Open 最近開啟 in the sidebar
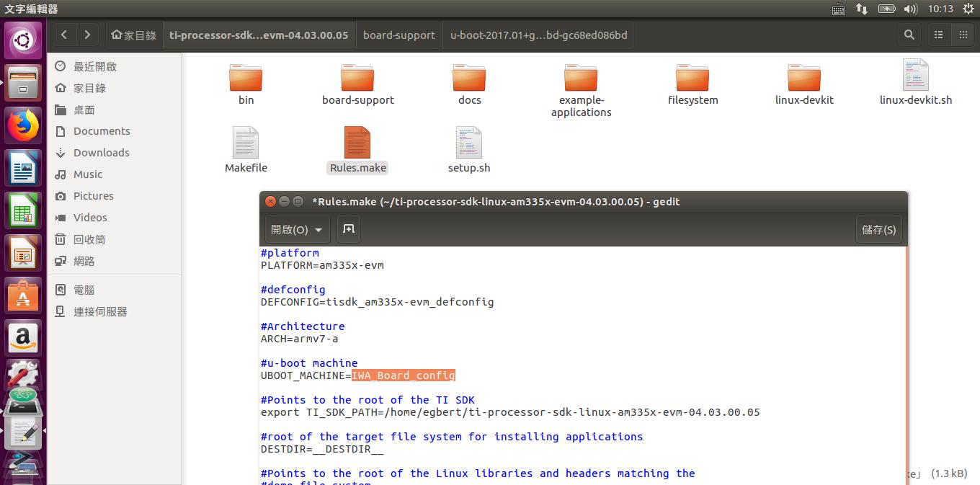This screenshot has width=980, height=485. pos(115,66)
